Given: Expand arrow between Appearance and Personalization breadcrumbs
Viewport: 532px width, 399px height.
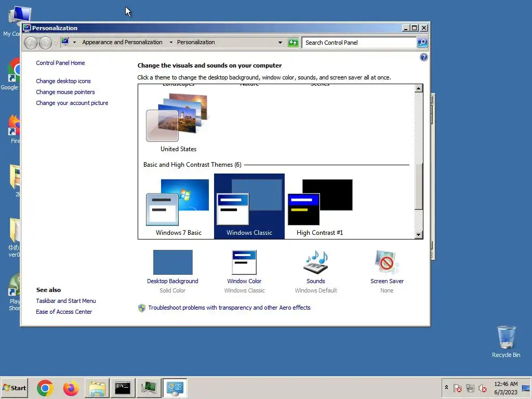Looking at the screenshot, I should click(171, 43).
